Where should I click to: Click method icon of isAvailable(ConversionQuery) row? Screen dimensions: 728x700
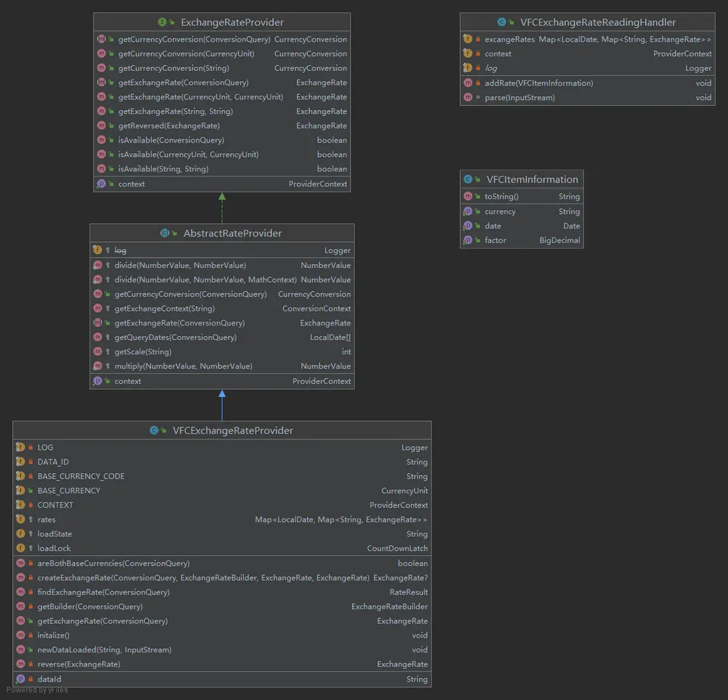coord(101,140)
